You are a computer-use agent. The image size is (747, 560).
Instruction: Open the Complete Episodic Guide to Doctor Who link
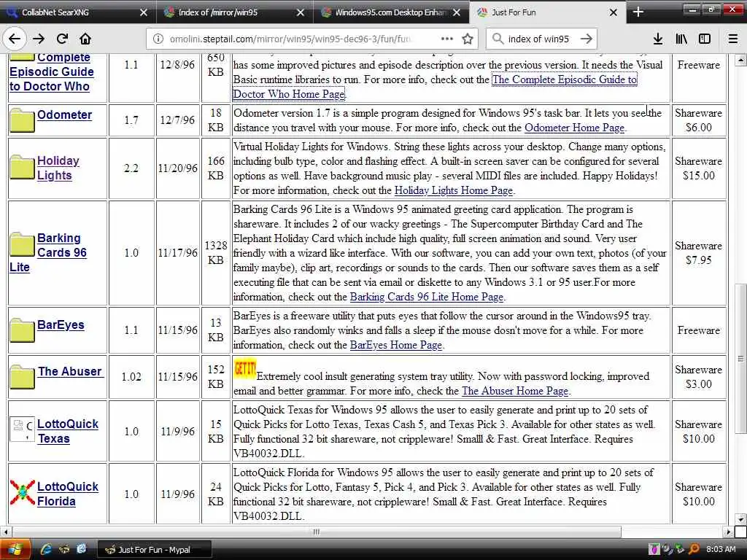pyautogui.click(x=52, y=72)
